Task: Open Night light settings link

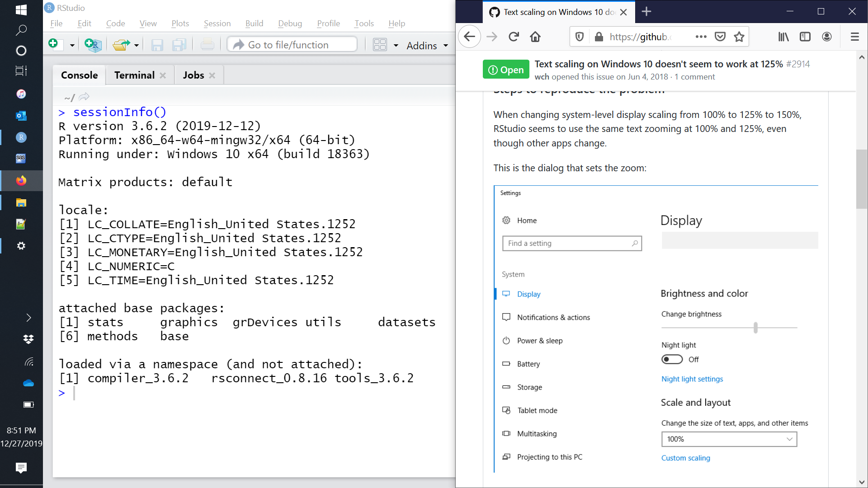Action: [692, 379]
